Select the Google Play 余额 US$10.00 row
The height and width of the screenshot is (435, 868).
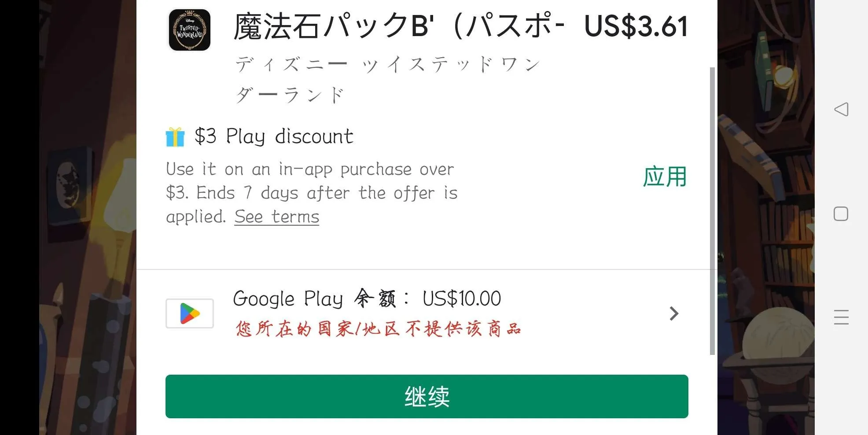coord(427,313)
